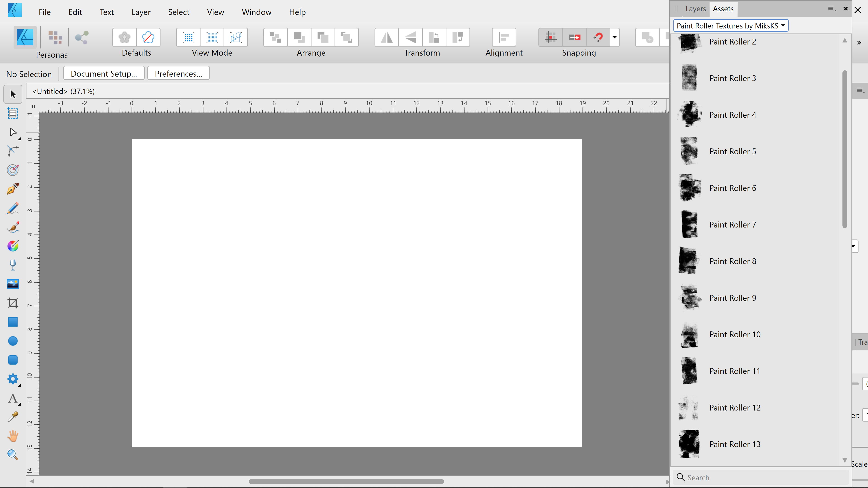Toggle Pixel view mode
Viewport: 868px width, 488px height.
click(x=188, y=37)
